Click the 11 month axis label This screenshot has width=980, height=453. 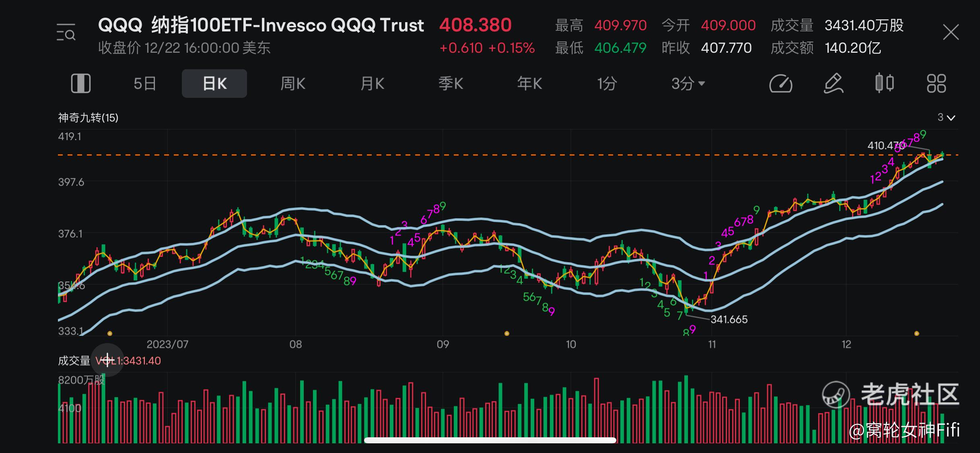(712, 344)
